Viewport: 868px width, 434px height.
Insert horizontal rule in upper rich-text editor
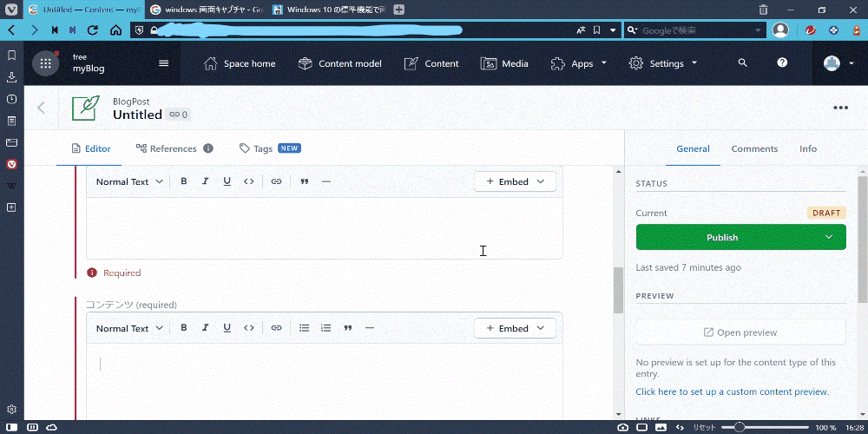click(x=326, y=181)
